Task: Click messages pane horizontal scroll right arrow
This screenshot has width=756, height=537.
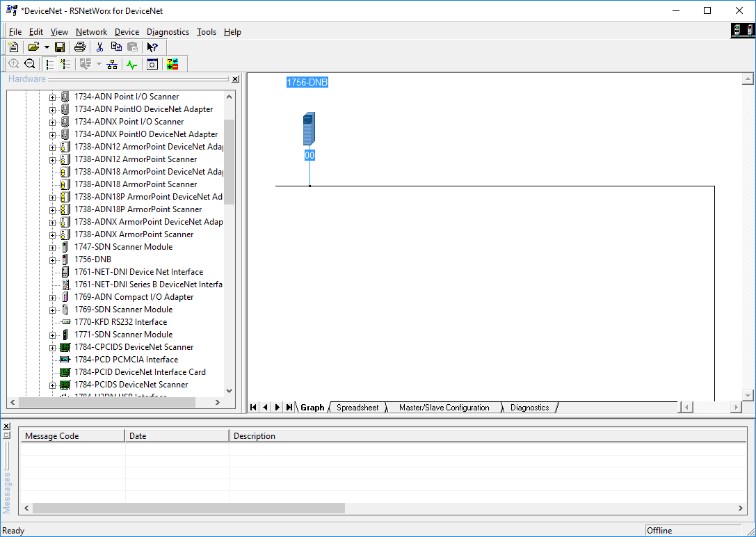Action: click(x=741, y=508)
